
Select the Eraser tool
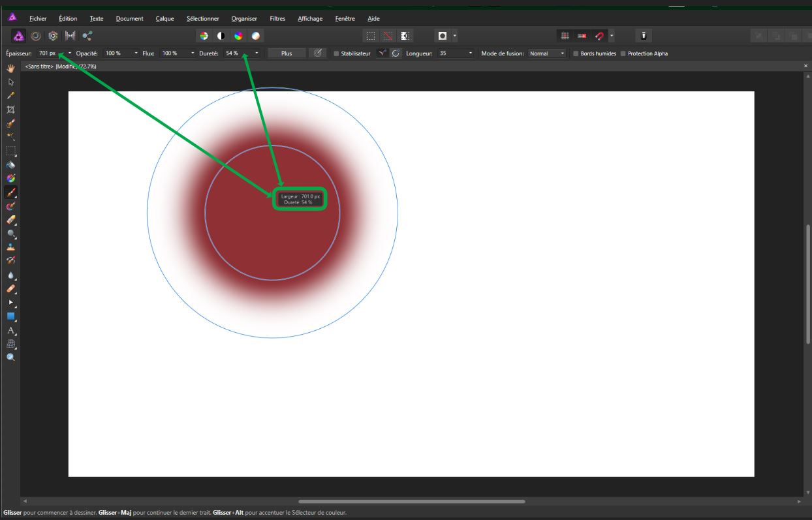(11, 220)
